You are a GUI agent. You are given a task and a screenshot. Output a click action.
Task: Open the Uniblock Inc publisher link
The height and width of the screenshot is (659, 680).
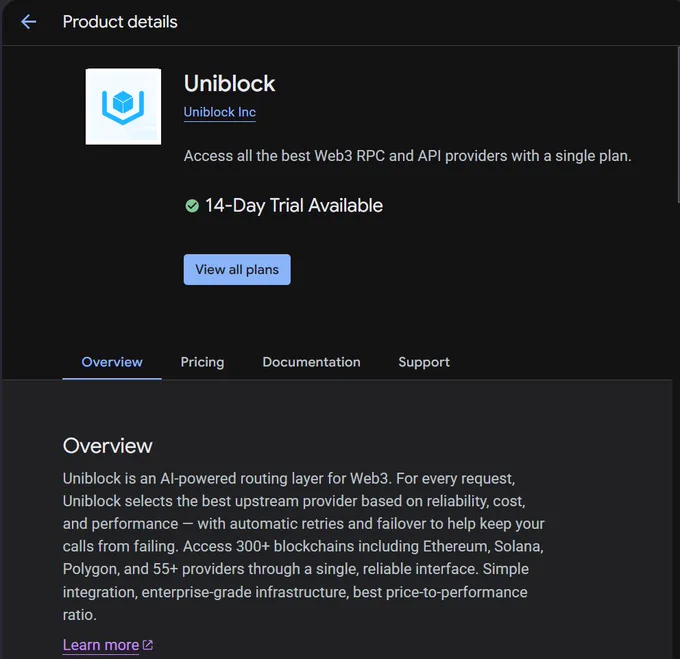219,112
